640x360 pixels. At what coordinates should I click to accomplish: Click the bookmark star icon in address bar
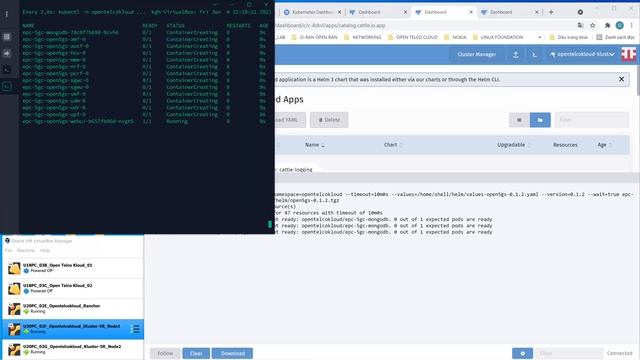[x=593, y=25]
